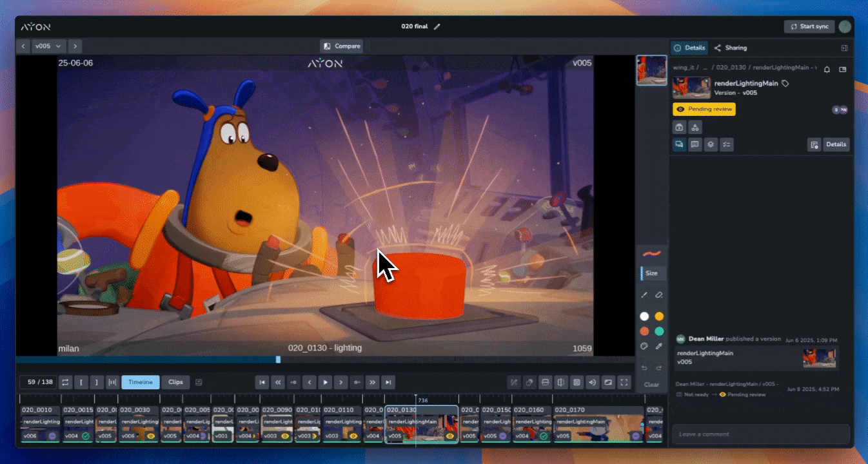Switch to the Sharing tab
Viewport: 868px width, 464px height.
pyautogui.click(x=731, y=48)
